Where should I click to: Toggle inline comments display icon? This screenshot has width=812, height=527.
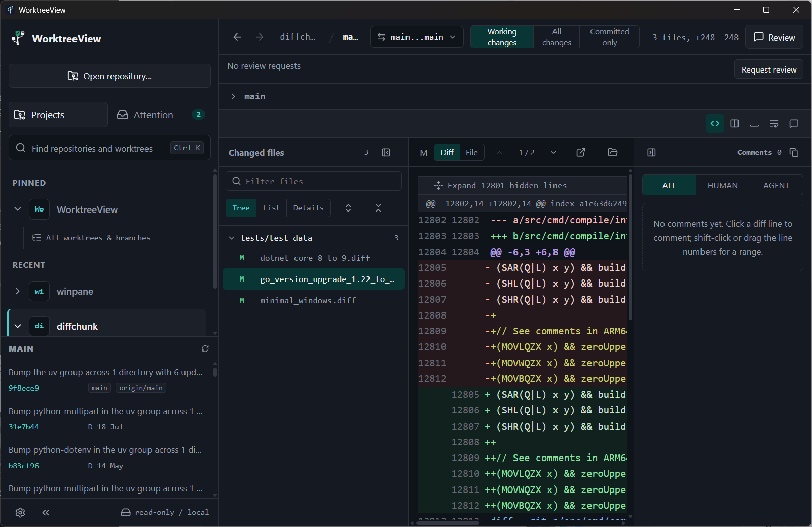[794, 124]
